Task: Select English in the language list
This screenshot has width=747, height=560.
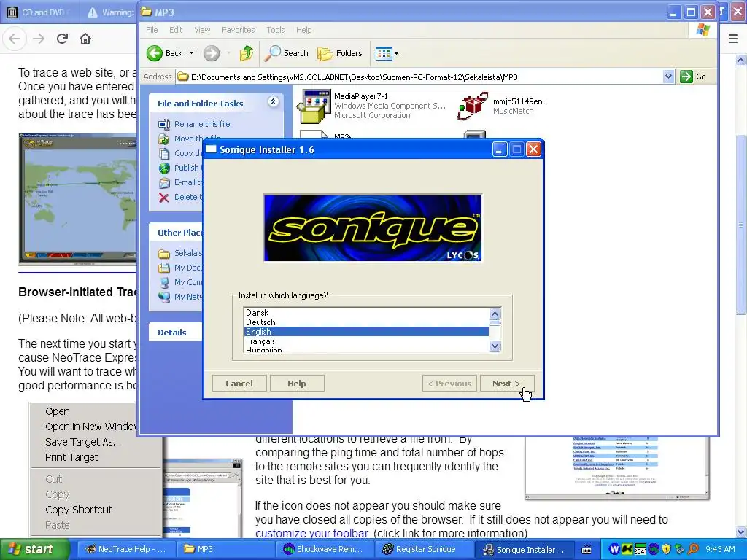Action: coord(366,332)
